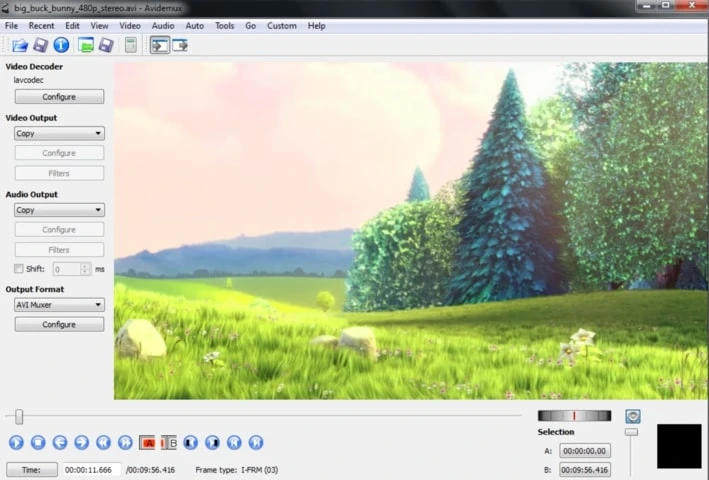Click Configure under Video Decoder
This screenshot has width=709, height=480.
pyautogui.click(x=59, y=97)
